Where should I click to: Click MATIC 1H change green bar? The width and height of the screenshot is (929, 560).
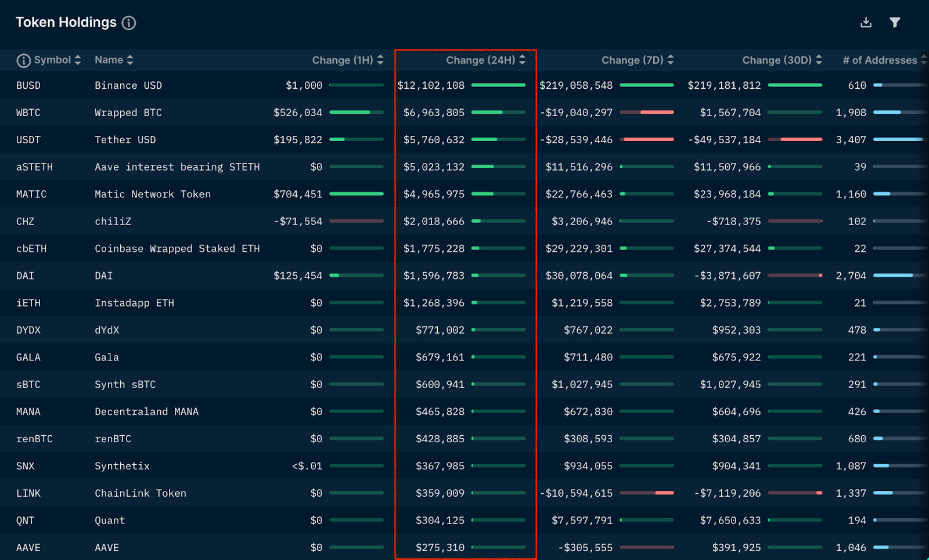[357, 194]
